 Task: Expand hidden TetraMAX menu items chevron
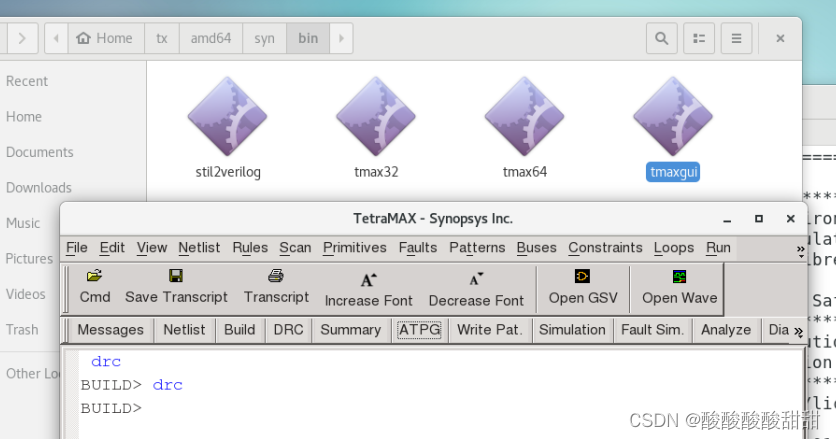(x=800, y=249)
